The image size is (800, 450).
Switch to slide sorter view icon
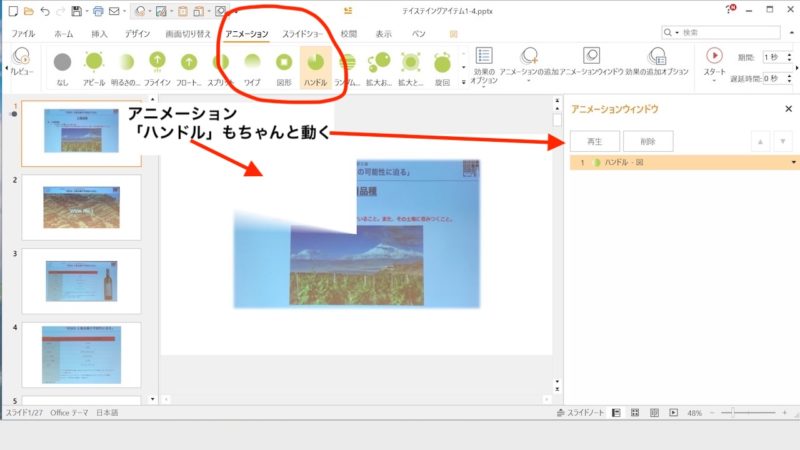tap(633, 413)
